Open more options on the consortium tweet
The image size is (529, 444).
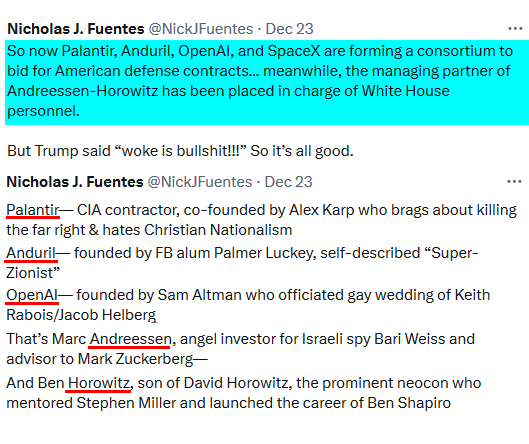pos(515,29)
